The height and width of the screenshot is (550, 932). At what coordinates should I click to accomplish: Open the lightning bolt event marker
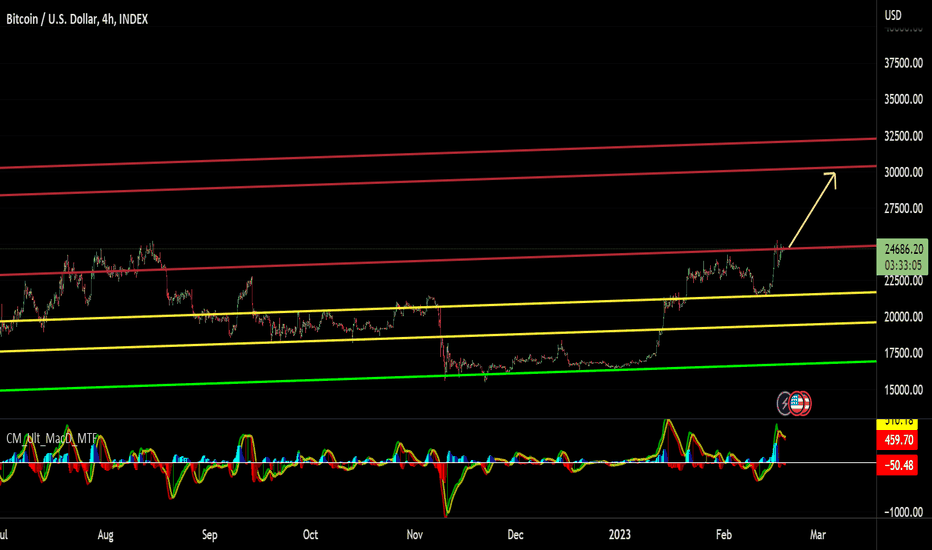tap(784, 404)
